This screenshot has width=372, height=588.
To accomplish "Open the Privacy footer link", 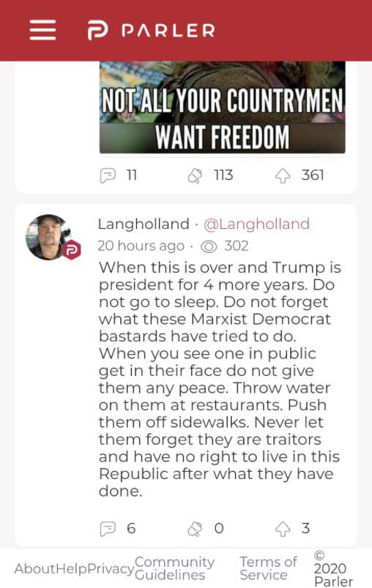I will 111,569.
